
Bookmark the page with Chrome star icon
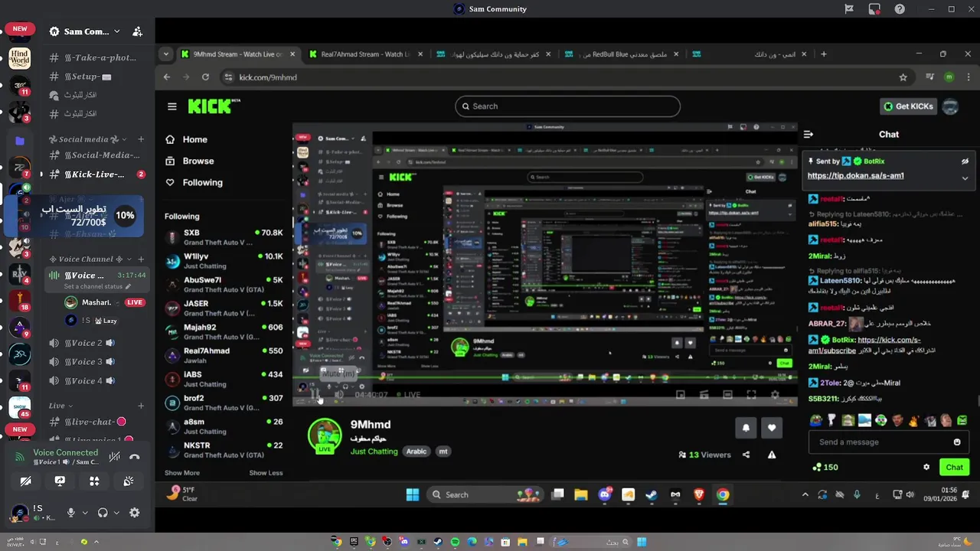point(903,77)
